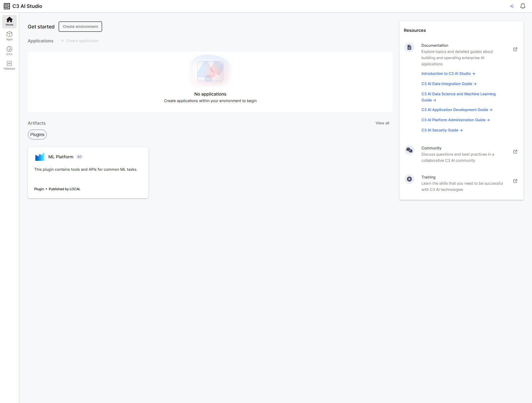Open the notifications bell

click(522, 6)
